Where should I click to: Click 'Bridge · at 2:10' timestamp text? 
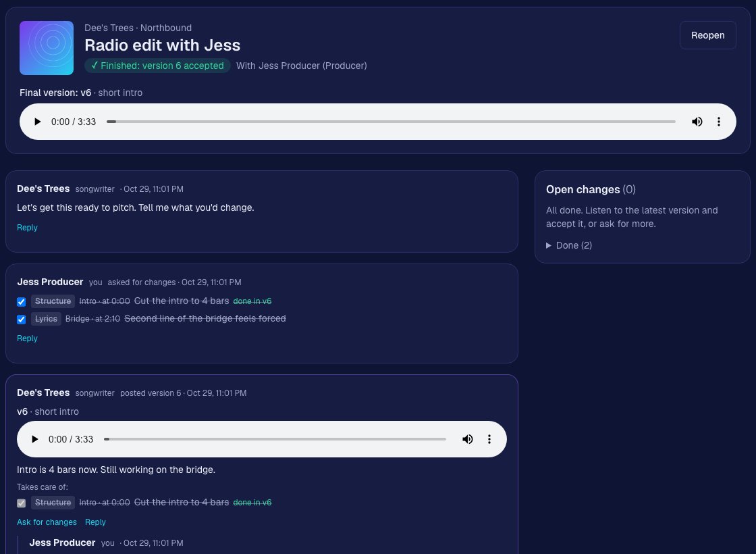click(x=92, y=318)
